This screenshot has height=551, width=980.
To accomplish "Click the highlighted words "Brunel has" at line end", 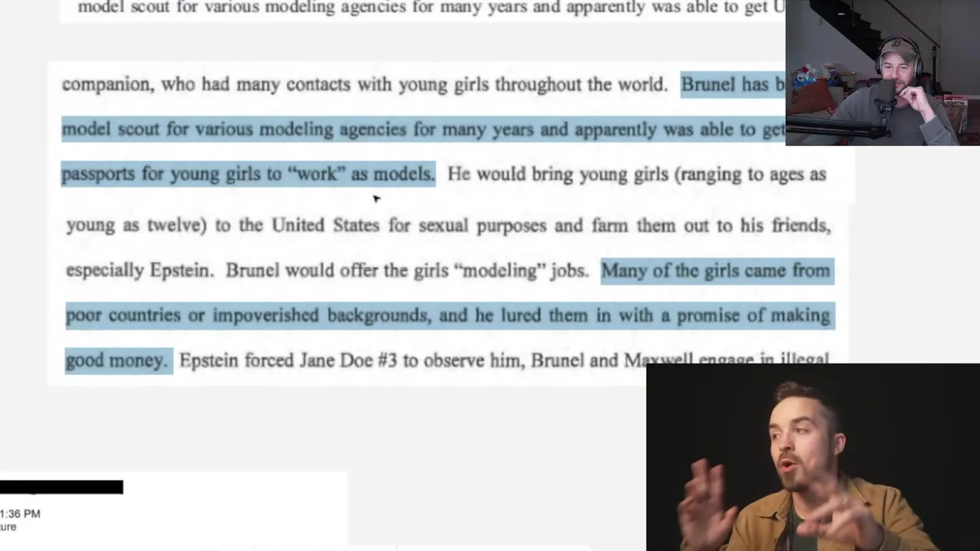I will point(727,84).
